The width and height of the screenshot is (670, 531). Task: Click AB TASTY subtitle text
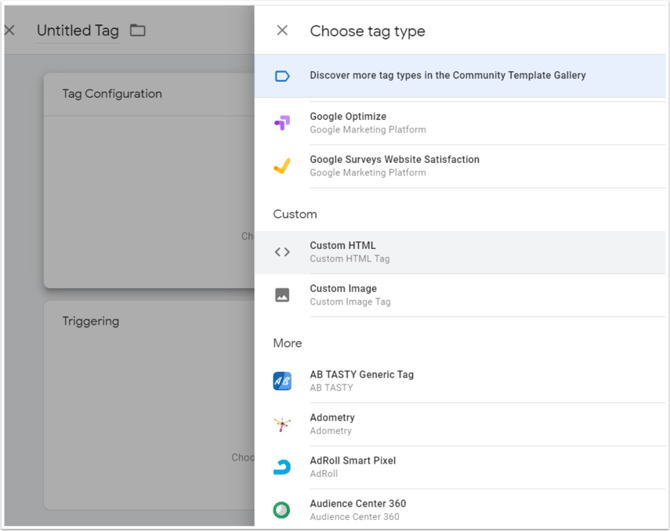[331, 388]
